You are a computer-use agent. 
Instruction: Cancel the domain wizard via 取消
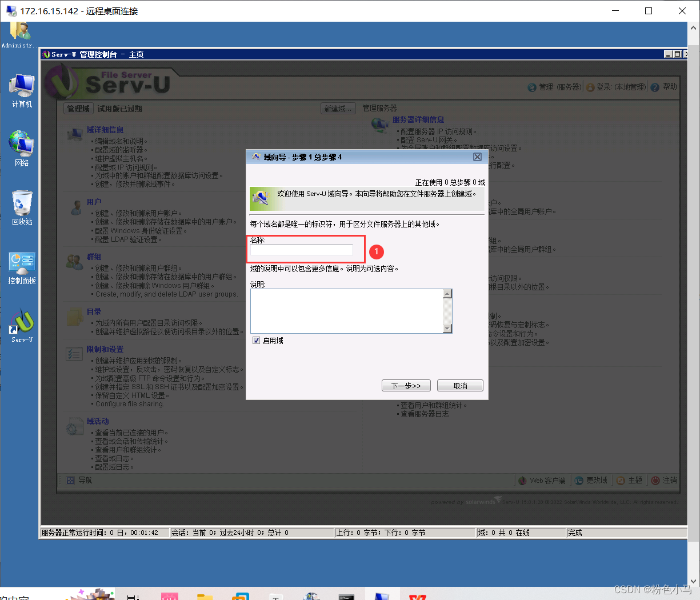(459, 385)
